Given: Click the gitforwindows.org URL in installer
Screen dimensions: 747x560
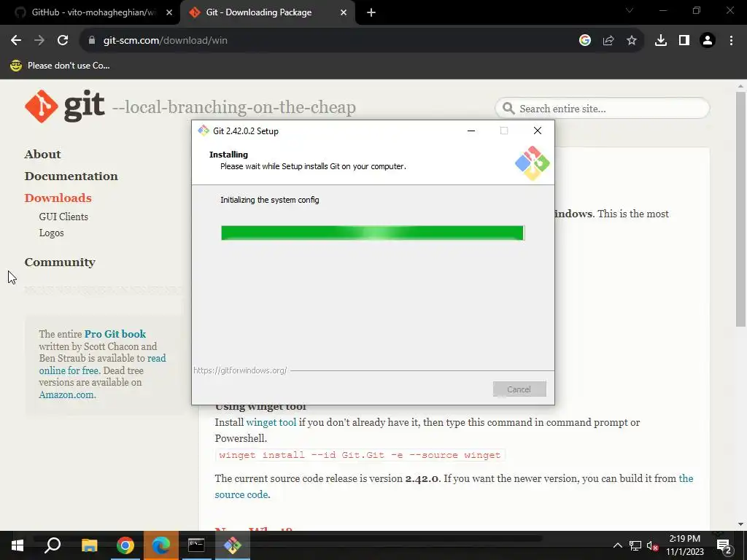Looking at the screenshot, I should [240, 370].
